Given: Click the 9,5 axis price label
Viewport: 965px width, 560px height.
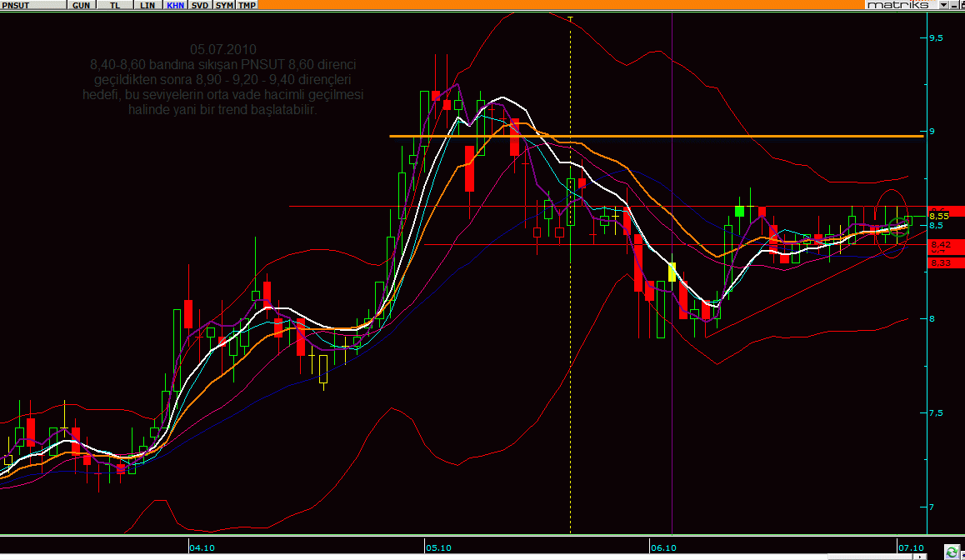Looking at the screenshot, I should pos(936,38).
